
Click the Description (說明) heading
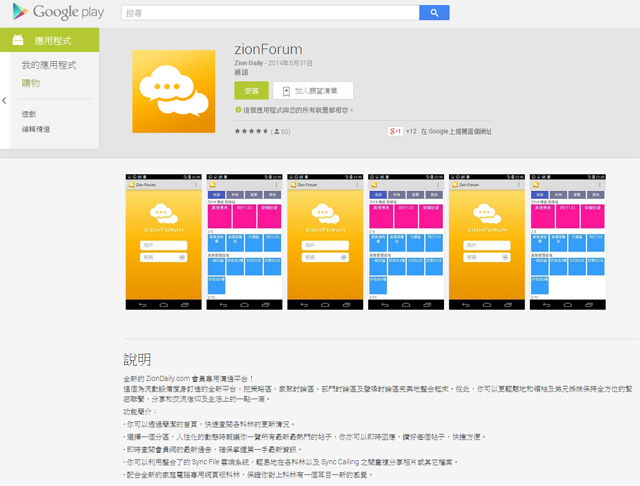point(138,360)
